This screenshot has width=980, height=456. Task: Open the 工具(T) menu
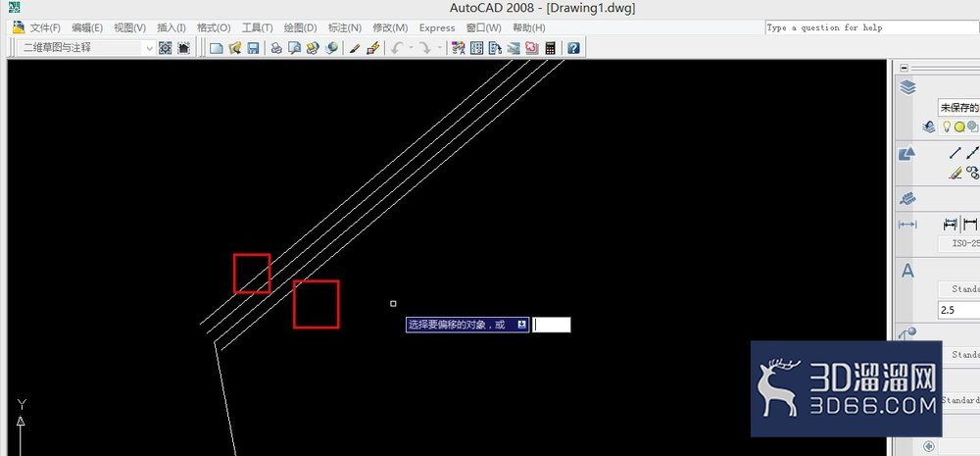258,27
